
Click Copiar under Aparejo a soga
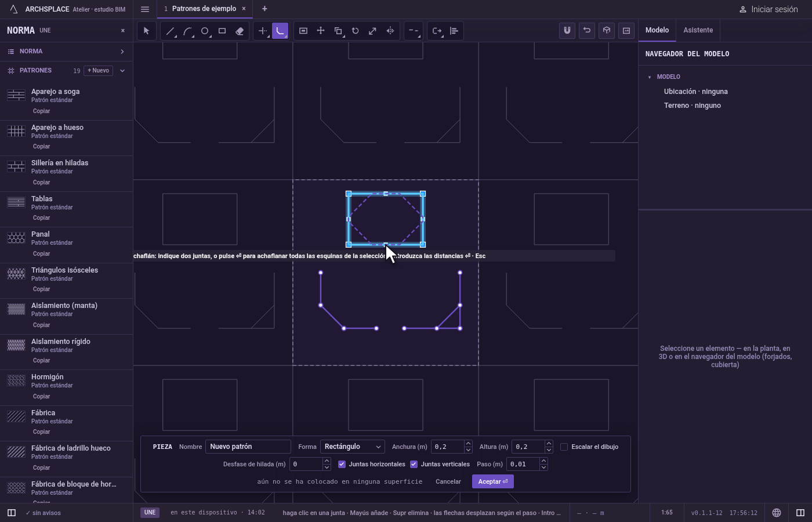pyautogui.click(x=41, y=111)
